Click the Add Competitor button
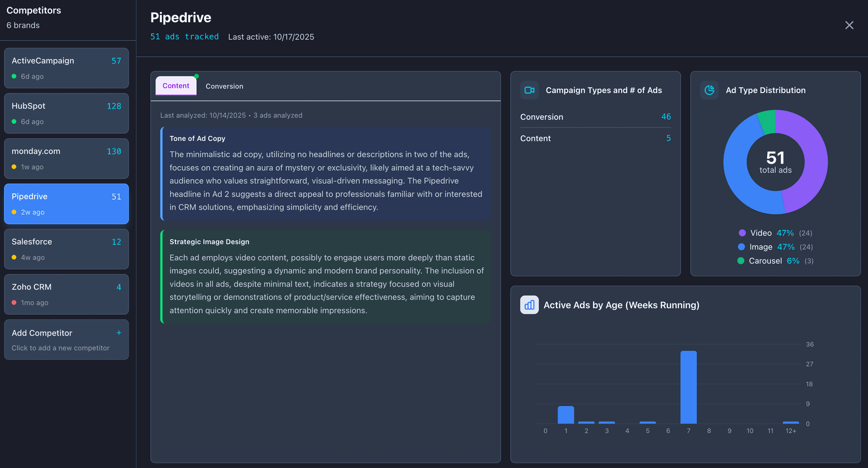 pos(66,339)
